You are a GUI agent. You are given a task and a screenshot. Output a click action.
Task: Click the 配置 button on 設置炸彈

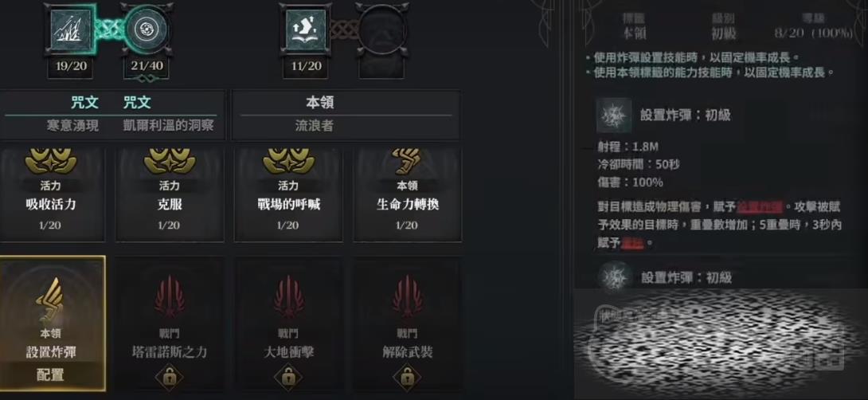click(x=52, y=375)
